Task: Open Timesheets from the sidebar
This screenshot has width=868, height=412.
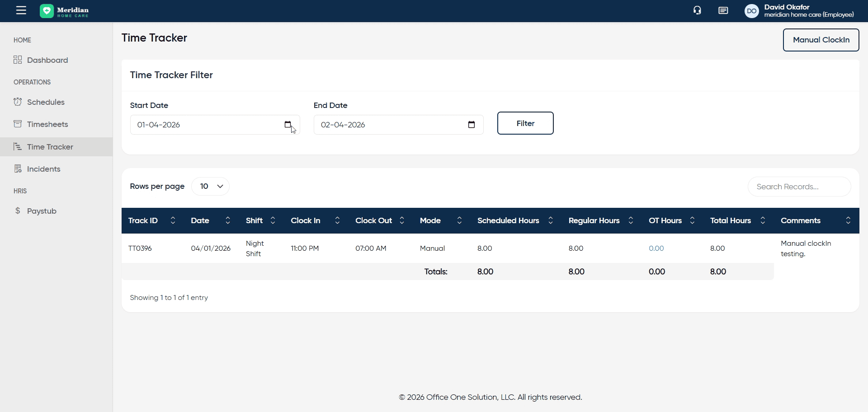Action: tap(47, 124)
